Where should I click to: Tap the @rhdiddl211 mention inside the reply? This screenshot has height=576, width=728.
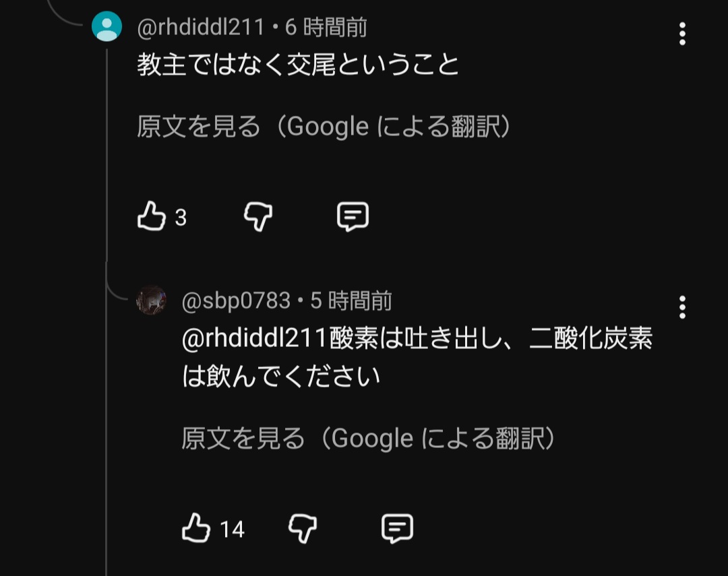pyautogui.click(x=255, y=339)
